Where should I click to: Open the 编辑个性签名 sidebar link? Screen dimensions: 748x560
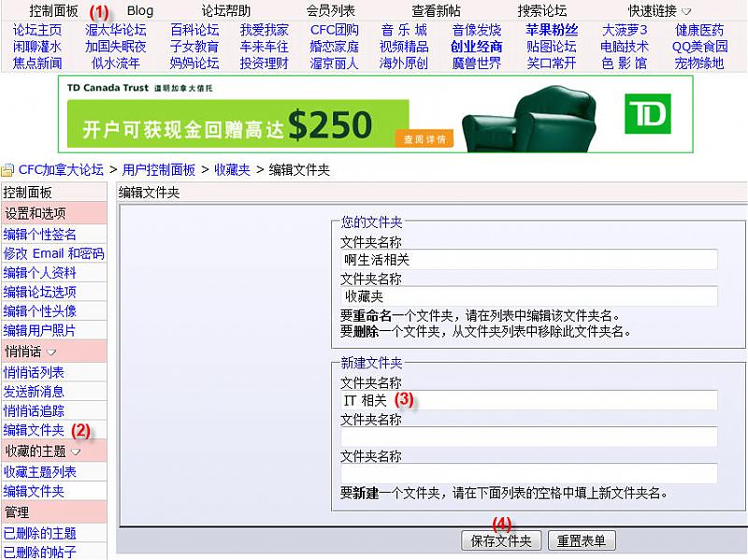pyautogui.click(x=40, y=235)
